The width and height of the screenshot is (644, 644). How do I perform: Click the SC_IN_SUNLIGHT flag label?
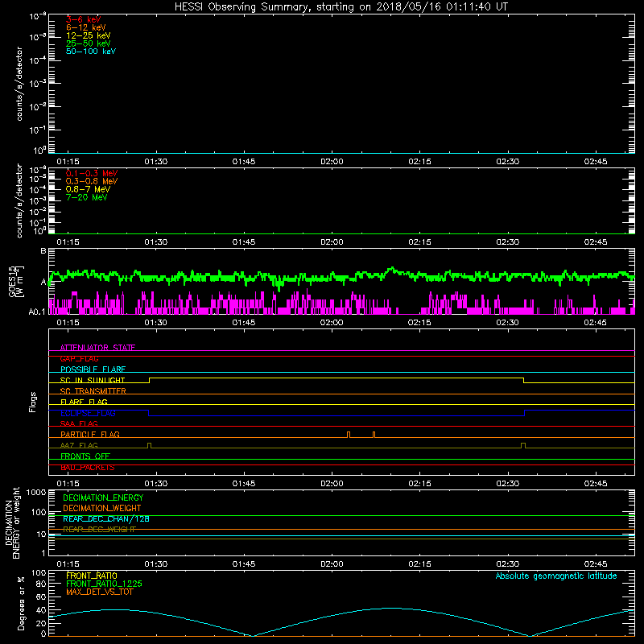point(93,380)
